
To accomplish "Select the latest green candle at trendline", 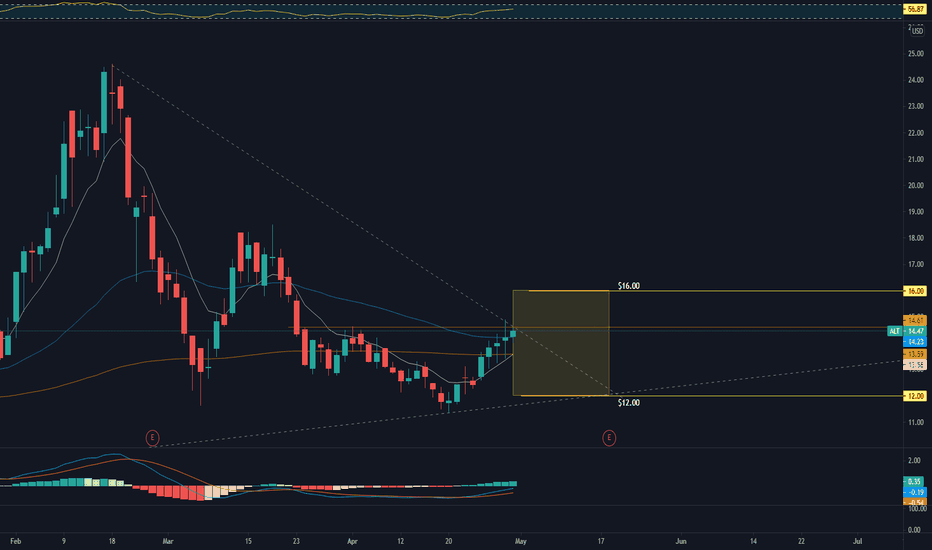I will point(513,334).
